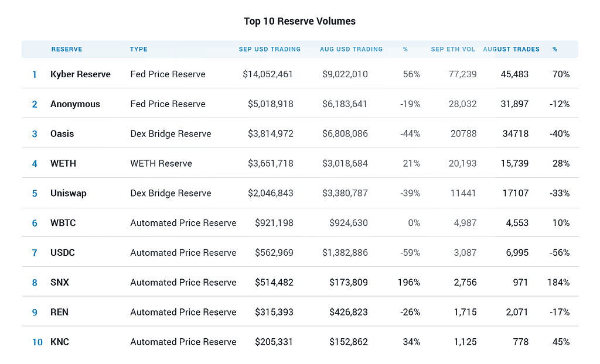The image size is (600, 364).
Task: Click the $3,651,718 Sep trading value
Action: pos(271,164)
